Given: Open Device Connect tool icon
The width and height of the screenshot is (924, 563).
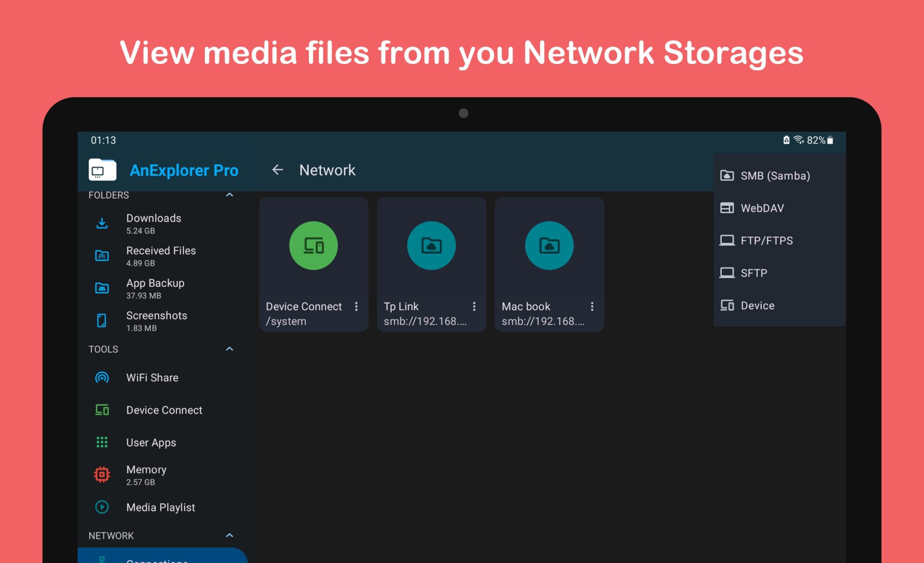Looking at the screenshot, I should click(x=102, y=410).
